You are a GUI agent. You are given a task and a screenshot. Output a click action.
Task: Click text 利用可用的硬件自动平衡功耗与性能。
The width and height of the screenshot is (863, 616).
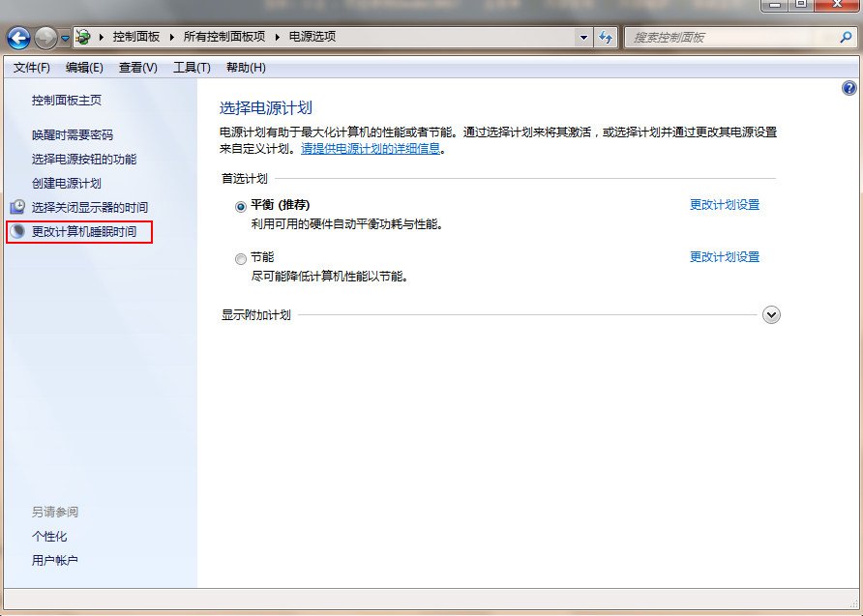coord(347,224)
